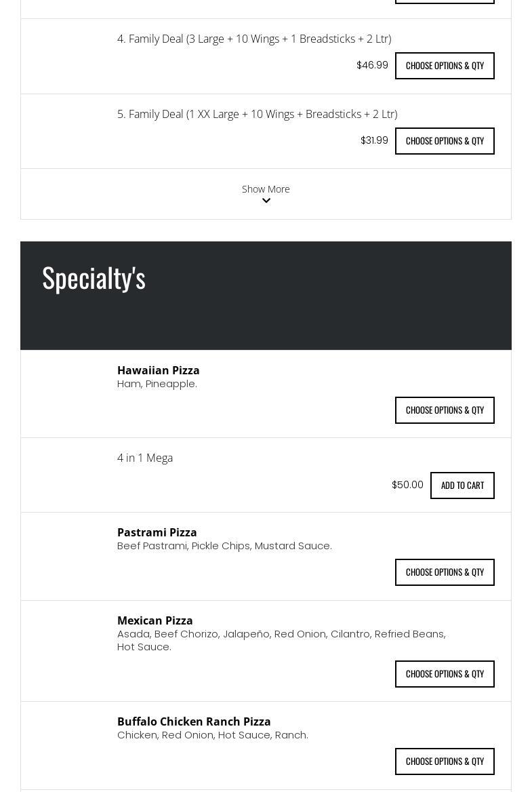Choose options for the 1 XX Large Family Deal
Image resolution: width=532 pixels, height=792 pixels.
(x=445, y=141)
